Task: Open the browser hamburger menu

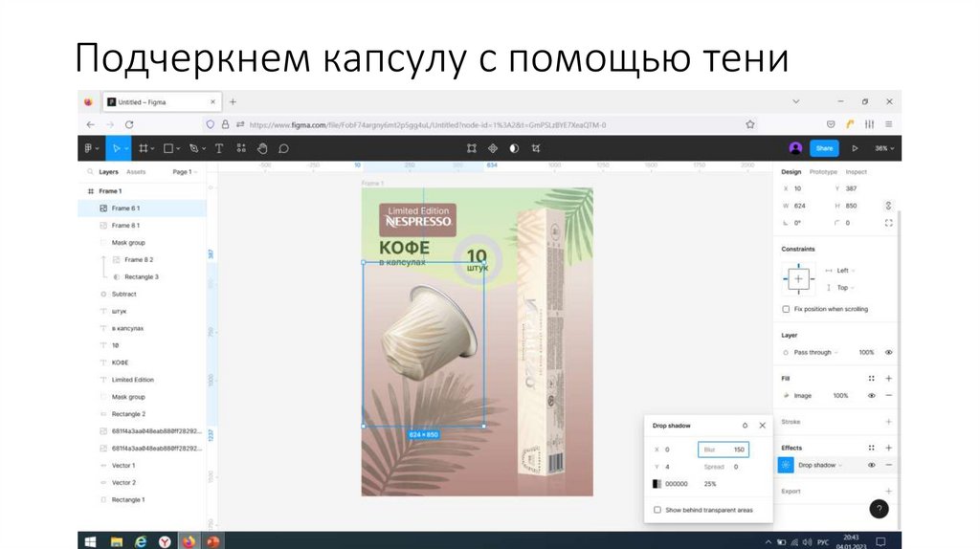Action: coord(888,124)
